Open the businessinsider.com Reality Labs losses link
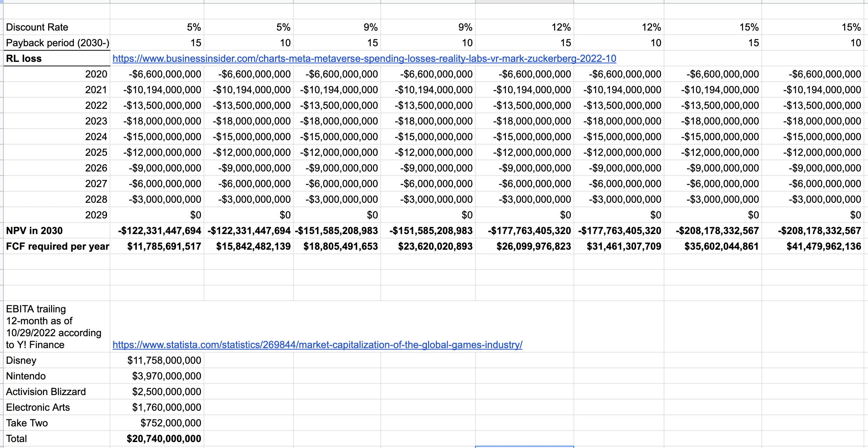The height and width of the screenshot is (448, 868). (x=364, y=59)
